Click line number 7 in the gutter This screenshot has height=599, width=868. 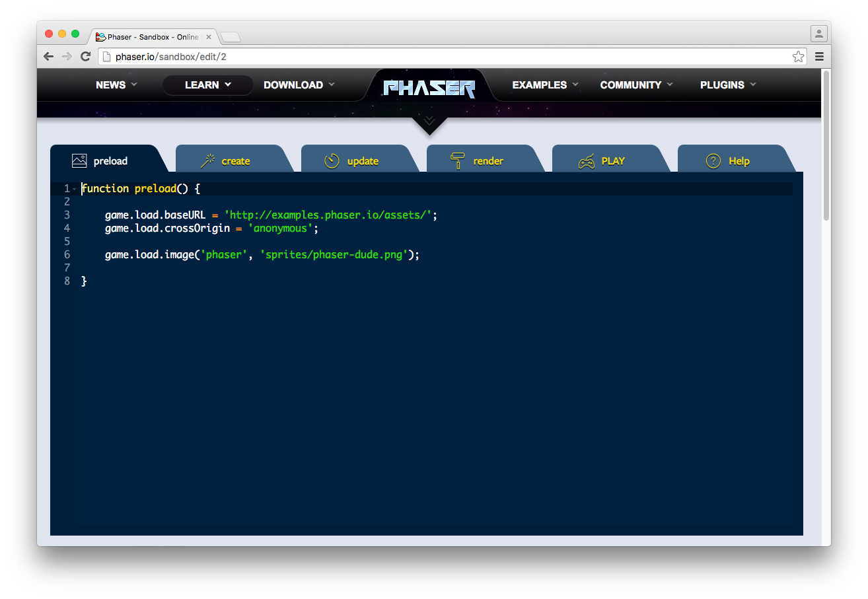tap(67, 268)
